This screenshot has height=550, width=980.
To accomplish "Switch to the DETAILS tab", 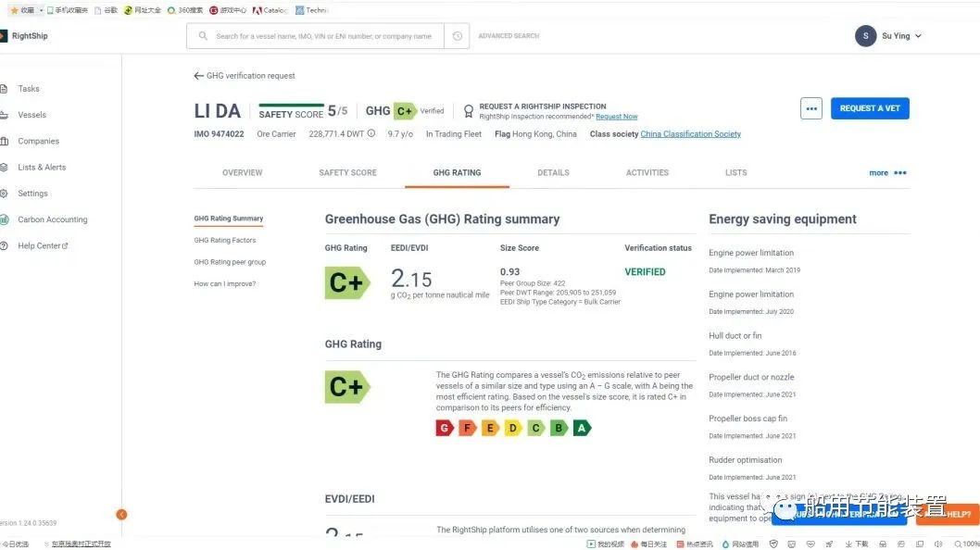I will [x=553, y=173].
